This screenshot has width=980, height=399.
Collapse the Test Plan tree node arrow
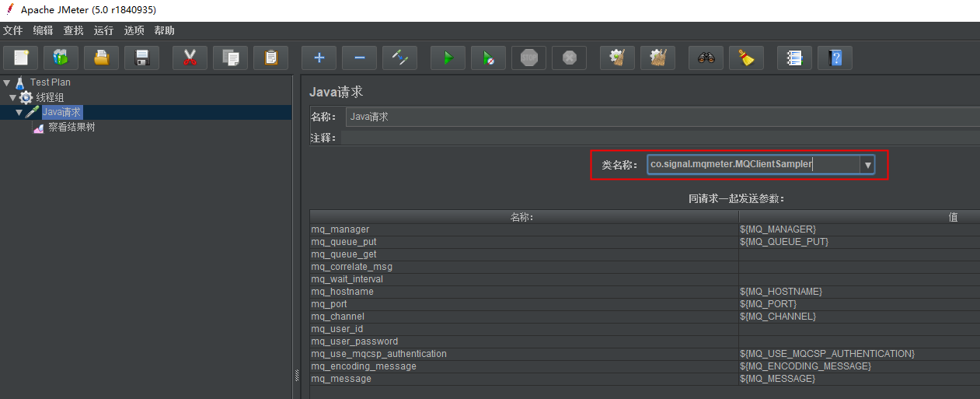pos(6,82)
